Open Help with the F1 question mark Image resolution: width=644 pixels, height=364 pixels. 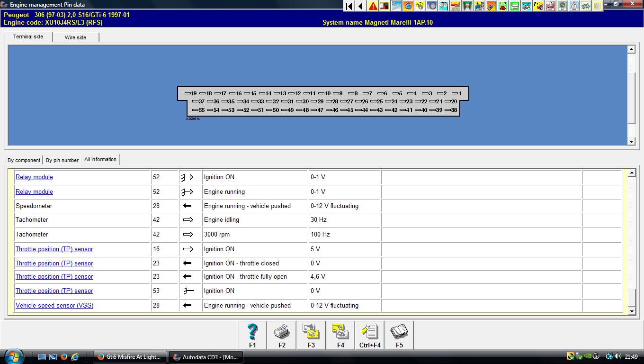coord(252,336)
